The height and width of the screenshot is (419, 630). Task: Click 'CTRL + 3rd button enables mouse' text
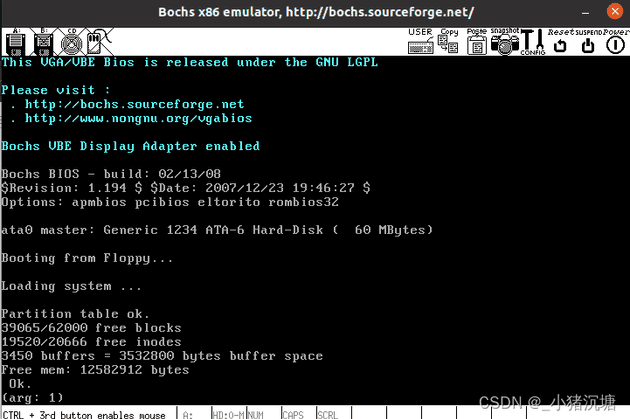tap(84, 414)
